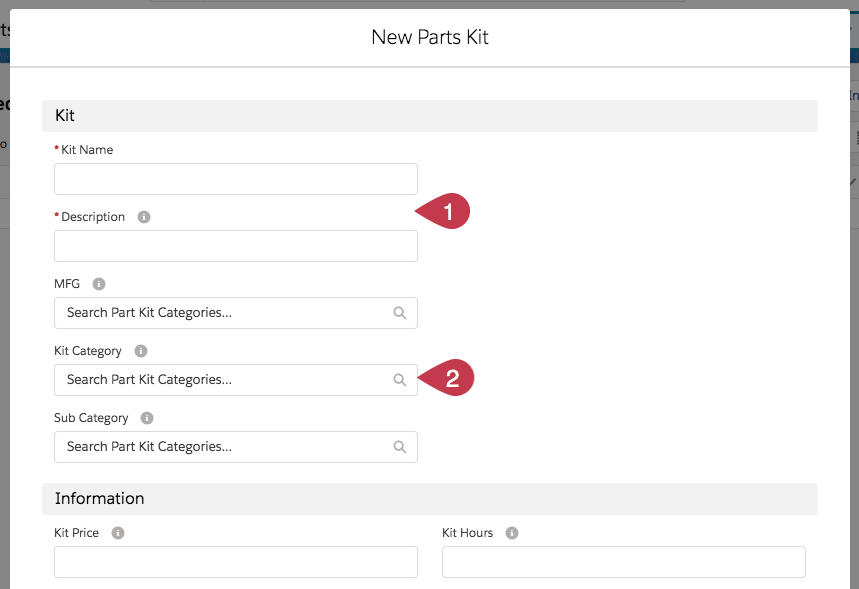Click the Kit Price field label
This screenshot has width=859, height=589.
(76, 533)
